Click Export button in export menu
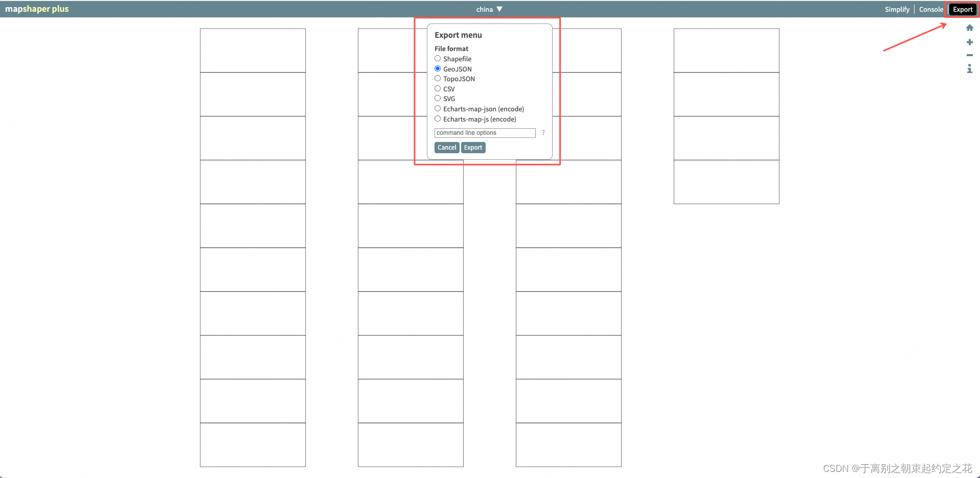This screenshot has height=478, width=980. point(473,148)
